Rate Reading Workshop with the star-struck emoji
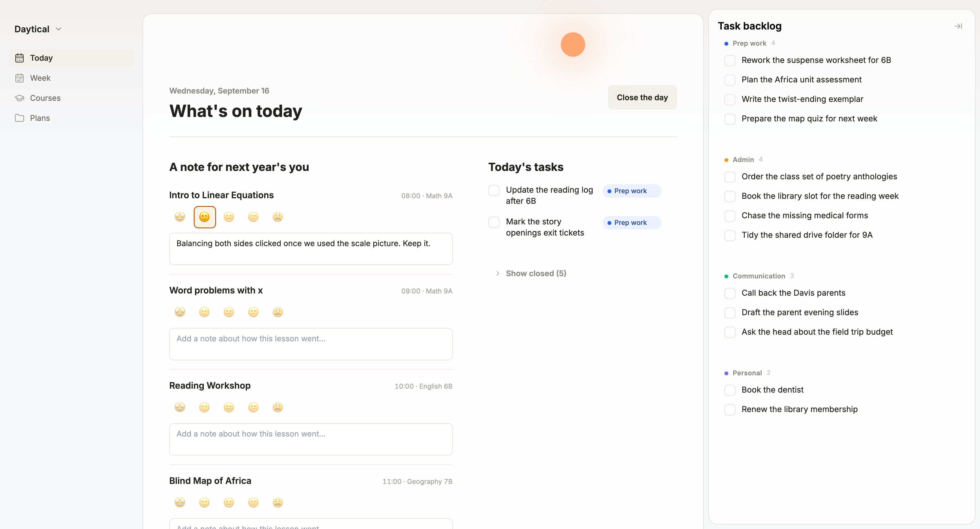The image size is (980, 529). (180, 407)
